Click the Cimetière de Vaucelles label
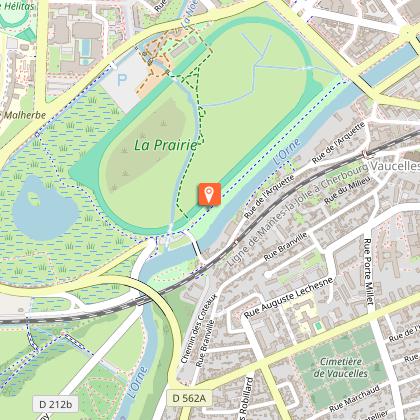This screenshot has width=420, height=420. coord(340,367)
